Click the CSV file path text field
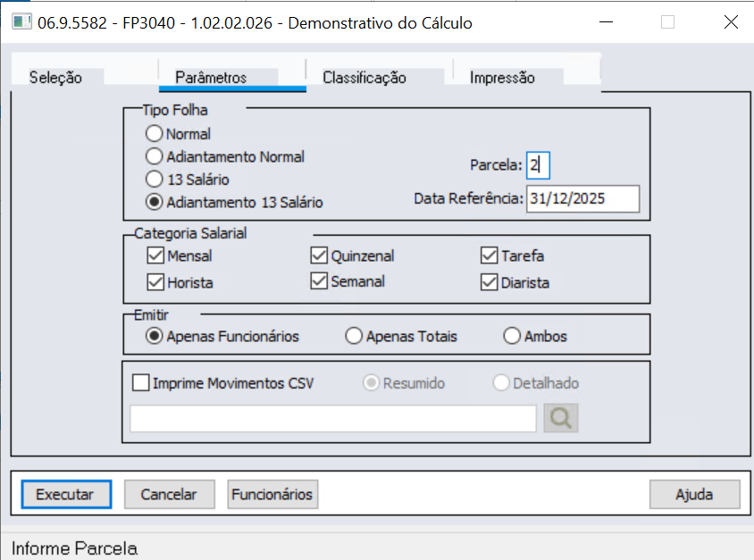This screenshot has width=754, height=560. tap(332, 418)
